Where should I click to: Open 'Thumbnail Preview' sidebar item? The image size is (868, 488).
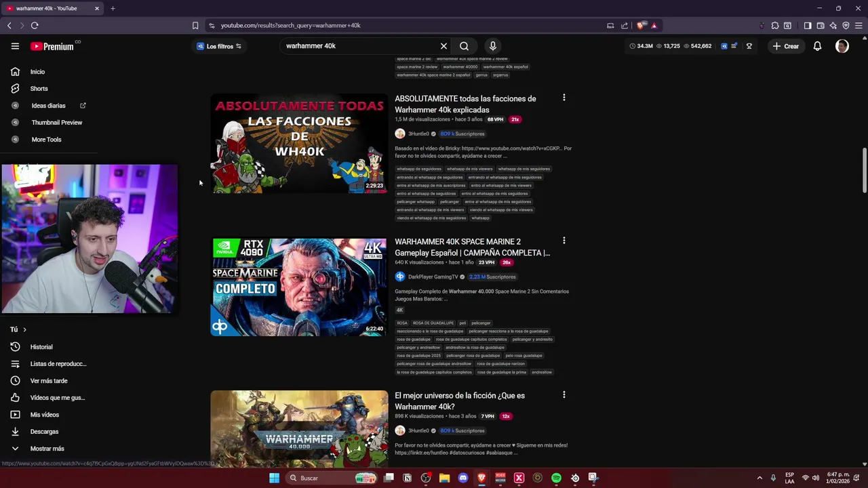point(56,123)
